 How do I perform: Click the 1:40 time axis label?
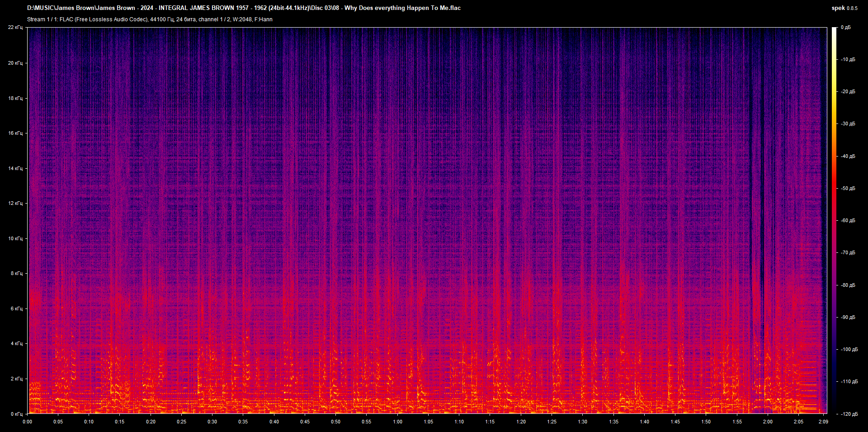point(644,422)
